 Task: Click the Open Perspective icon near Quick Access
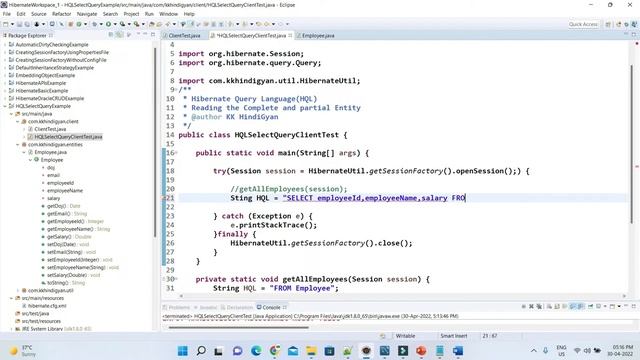click(x=608, y=24)
